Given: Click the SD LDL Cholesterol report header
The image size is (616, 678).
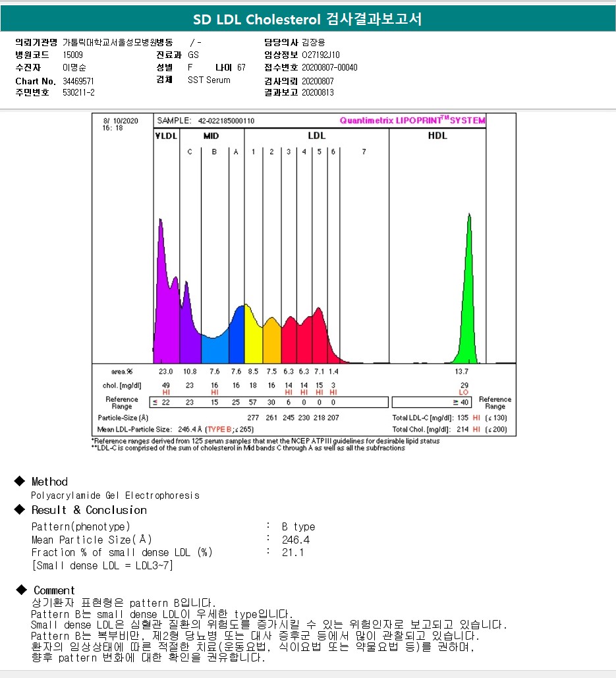Looking at the screenshot, I should tap(308, 19).
